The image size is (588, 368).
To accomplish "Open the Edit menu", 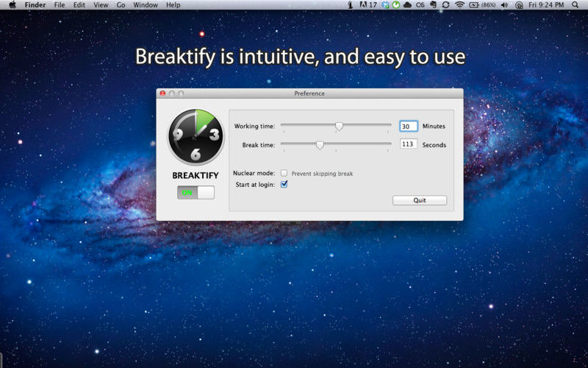I will pyautogui.click(x=79, y=5).
